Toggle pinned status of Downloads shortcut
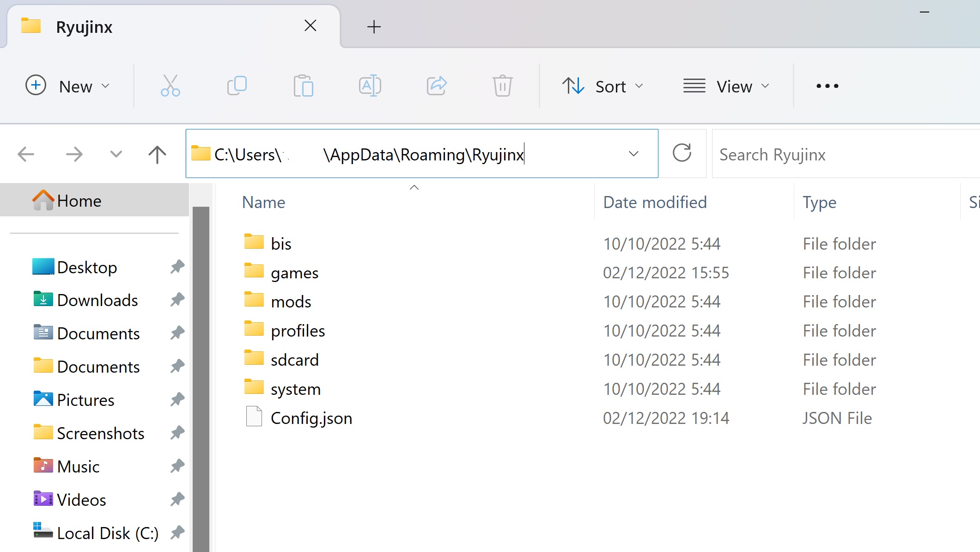 pos(178,300)
